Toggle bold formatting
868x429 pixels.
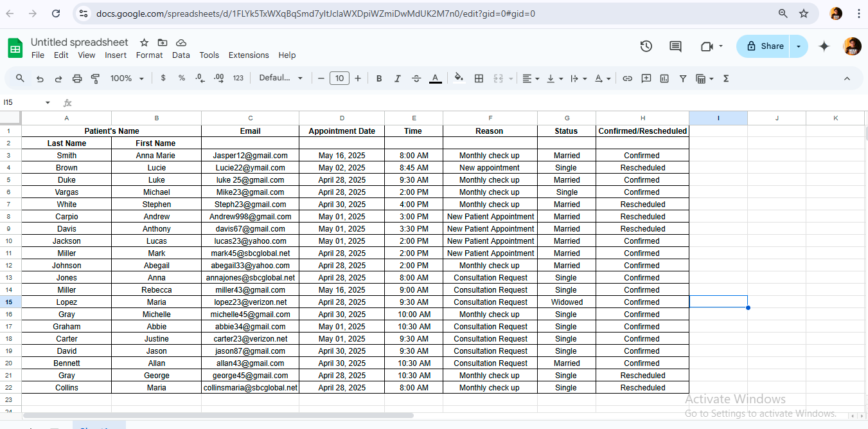[x=379, y=78]
